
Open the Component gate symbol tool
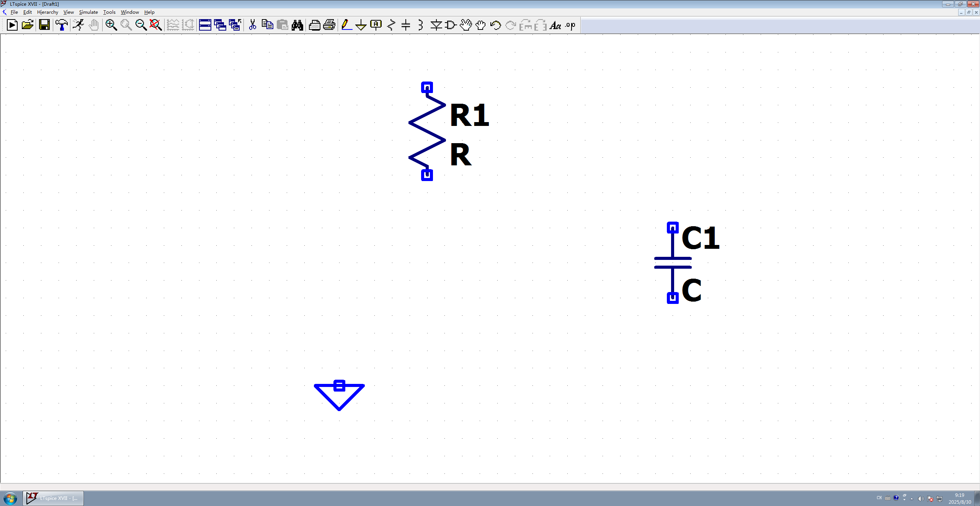(x=451, y=25)
